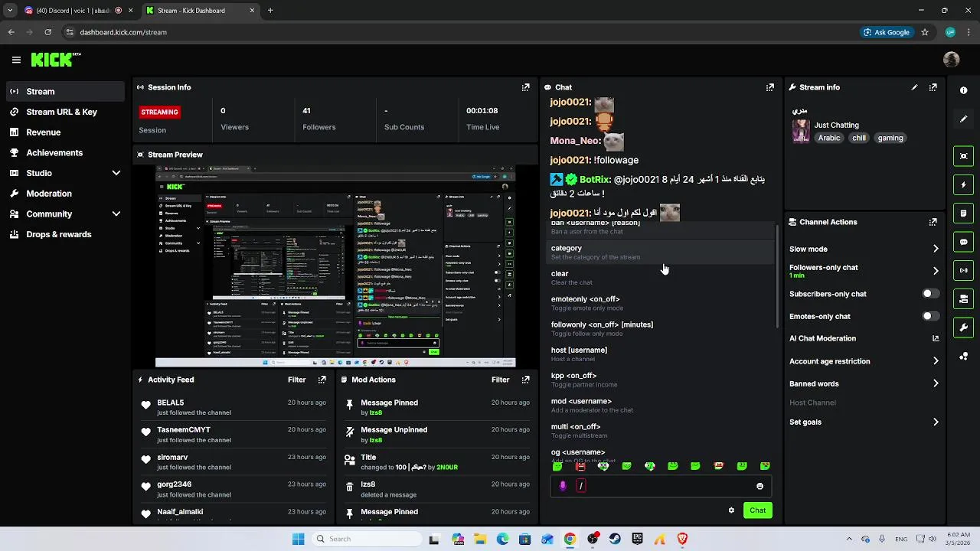Open Windows Start menu
The image size is (980, 551).
click(298, 539)
